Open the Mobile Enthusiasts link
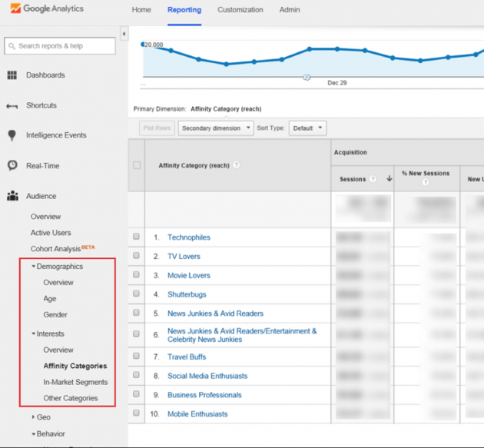The height and width of the screenshot is (448, 484). (197, 414)
